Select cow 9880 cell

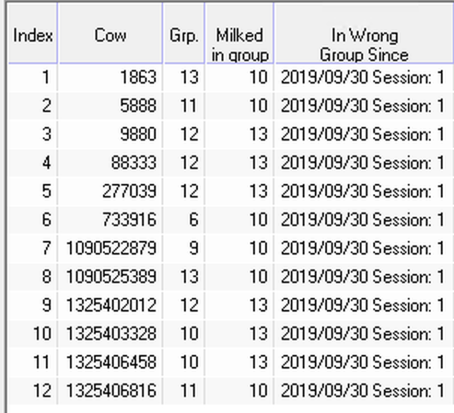pyautogui.click(x=110, y=134)
